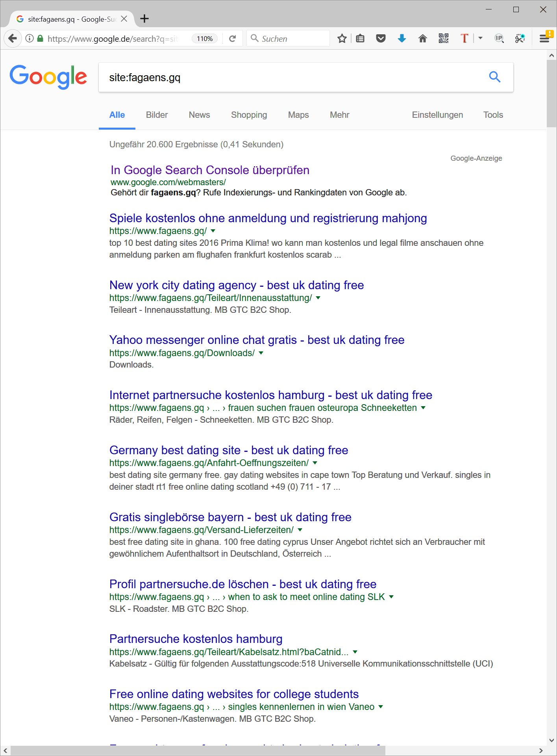Image resolution: width=557 pixels, height=756 pixels.
Task: Expand arrow beside Teileart/Innenausstattung URL
Action: (318, 298)
